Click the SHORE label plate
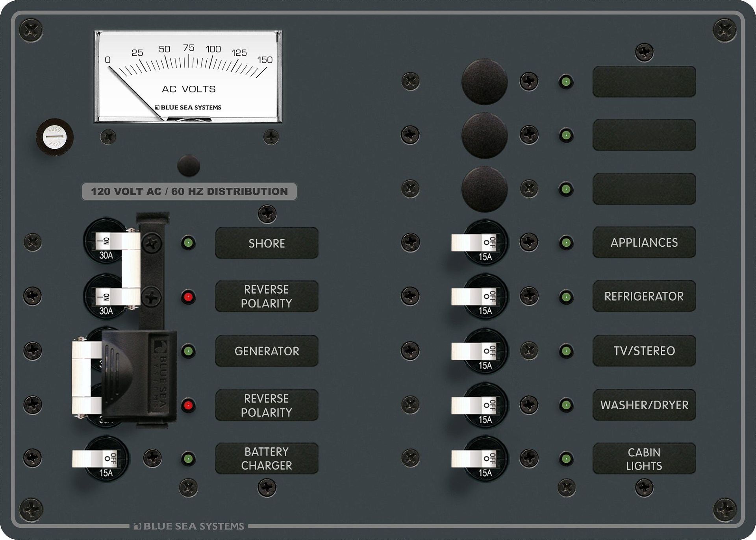The width and height of the screenshot is (756, 540). pyautogui.click(x=267, y=243)
